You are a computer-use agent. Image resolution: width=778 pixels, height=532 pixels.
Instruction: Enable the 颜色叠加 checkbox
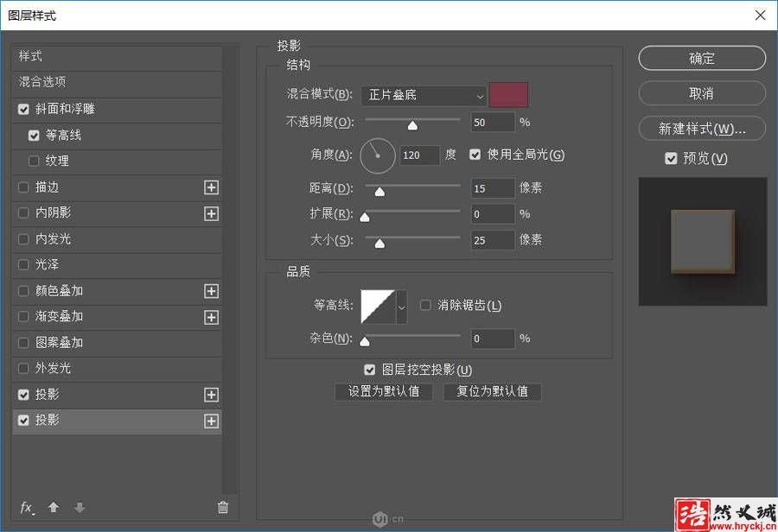[x=23, y=291]
